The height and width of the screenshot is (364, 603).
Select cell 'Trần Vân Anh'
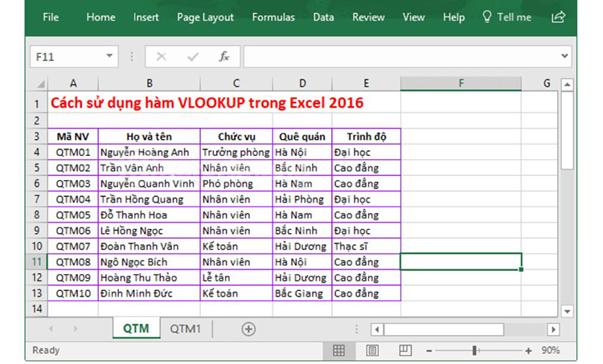click(150, 168)
